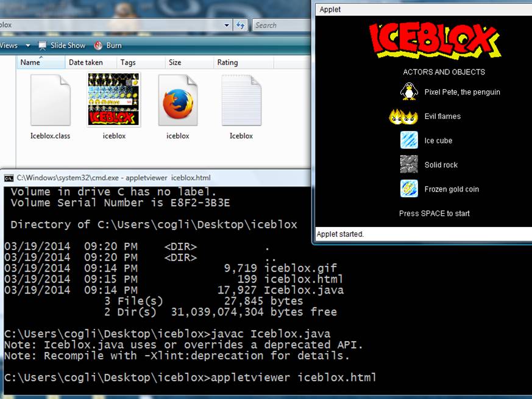Sort by the Rating column header
Screen dimensions: 532x399
pos(243,62)
